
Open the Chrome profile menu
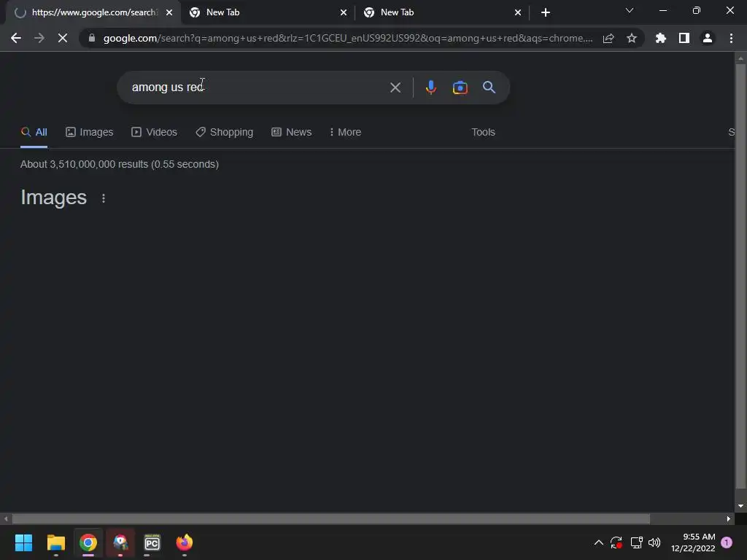(x=708, y=38)
